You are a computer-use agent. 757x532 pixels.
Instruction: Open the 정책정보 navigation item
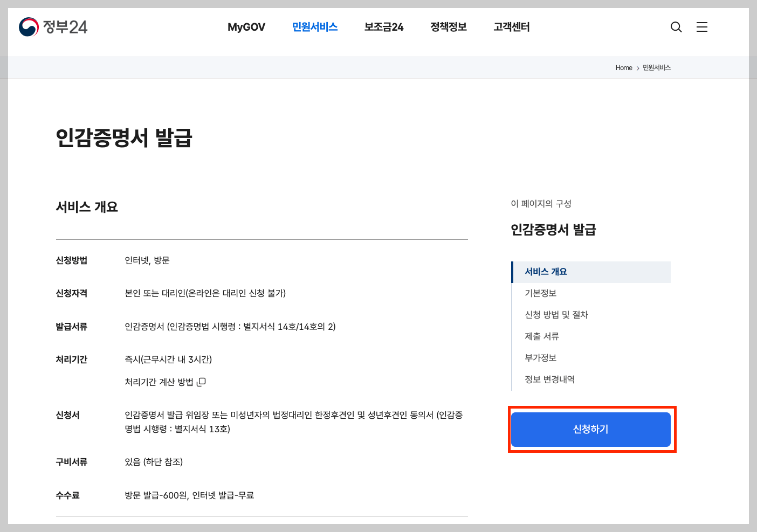[448, 26]
